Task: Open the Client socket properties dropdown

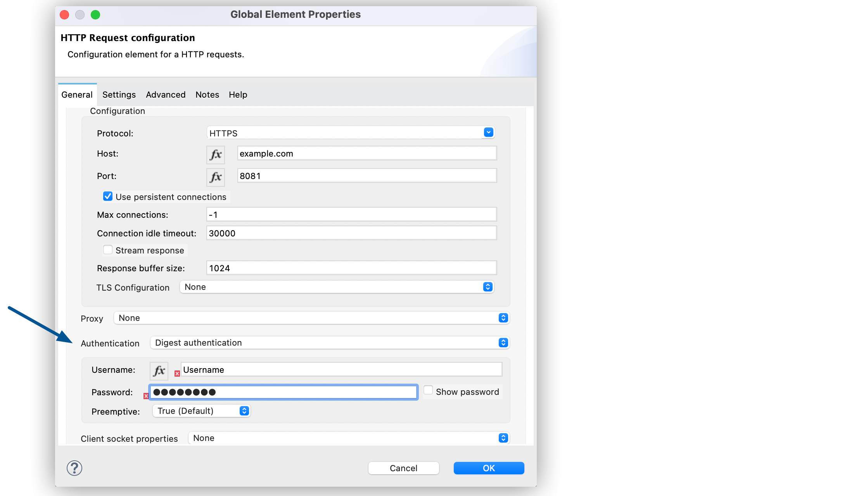Action: pyautogui.click(x=503, y=438)
